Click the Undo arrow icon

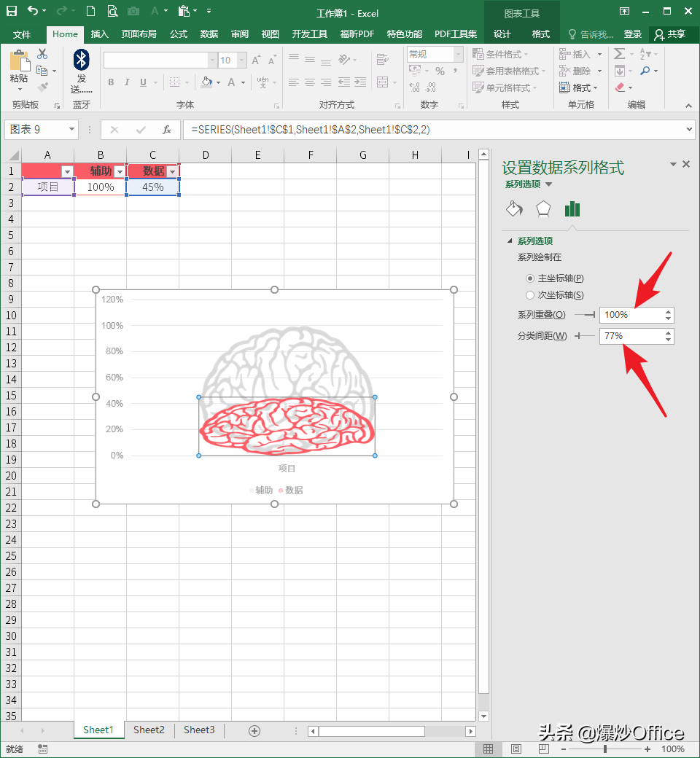(32, 10)
